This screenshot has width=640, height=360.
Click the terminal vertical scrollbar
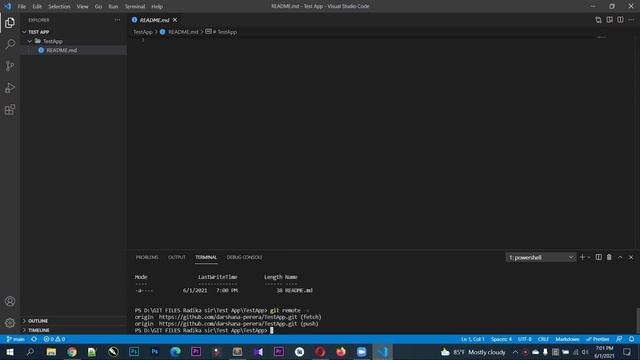[x=638, y=320]
